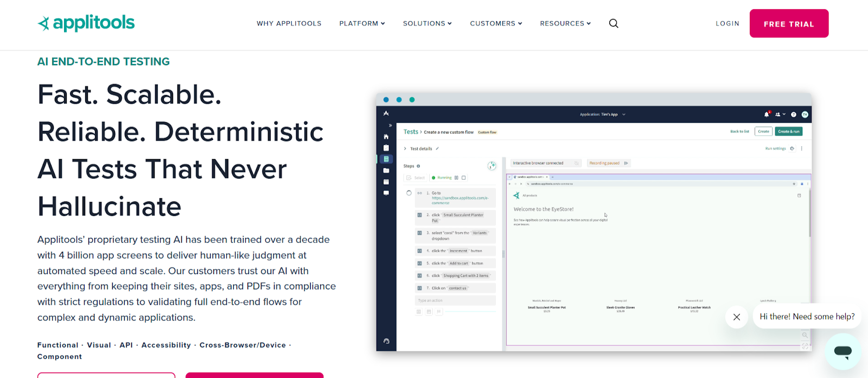
Task: Select step 4 click the Increment button
Action: coord(455,251)
